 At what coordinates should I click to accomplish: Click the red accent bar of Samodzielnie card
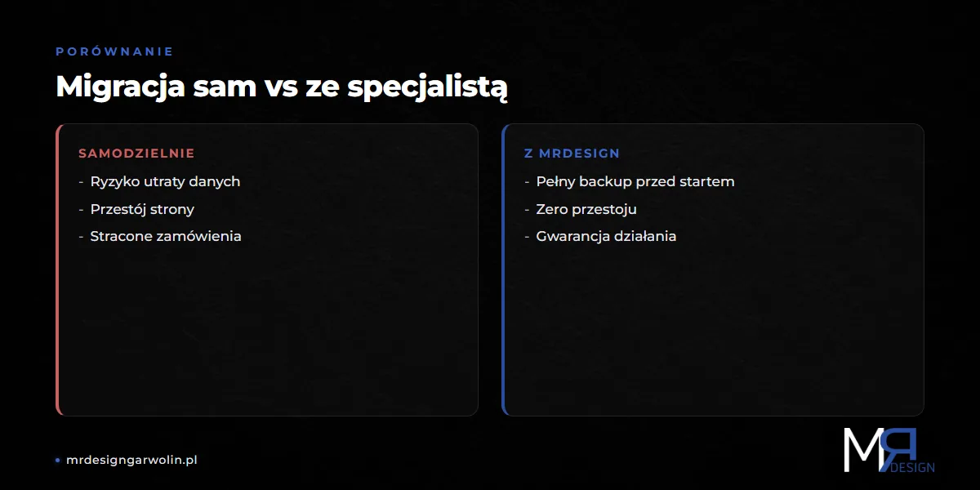(58, 269)
